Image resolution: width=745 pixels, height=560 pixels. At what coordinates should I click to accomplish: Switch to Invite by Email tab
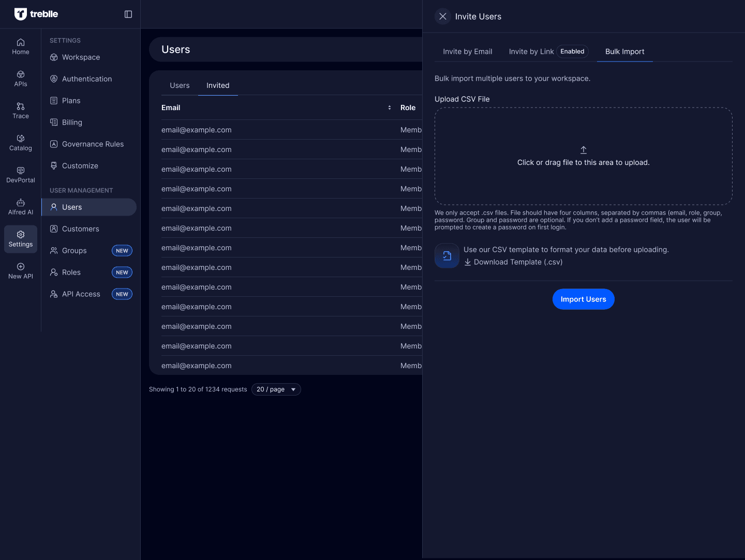point(467,52)
